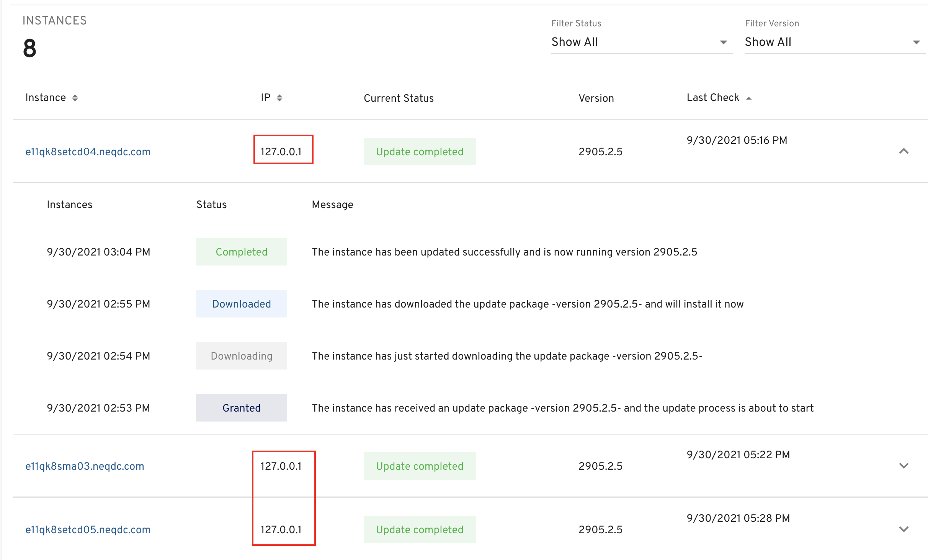Image resolution: width=928 pixels, height=560 pixels.
Task: Sort by IP column arrows
Action: coord(279,98)
